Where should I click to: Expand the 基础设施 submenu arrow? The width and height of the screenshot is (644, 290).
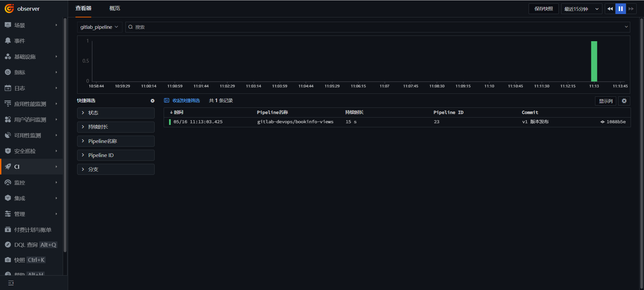coord(56,57)
